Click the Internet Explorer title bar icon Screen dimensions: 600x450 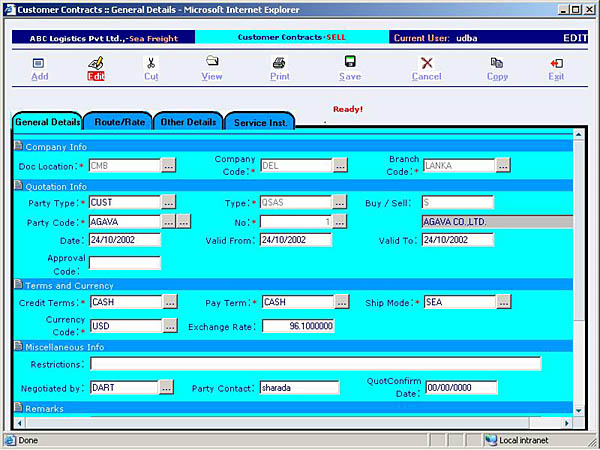tap(9, 9)
